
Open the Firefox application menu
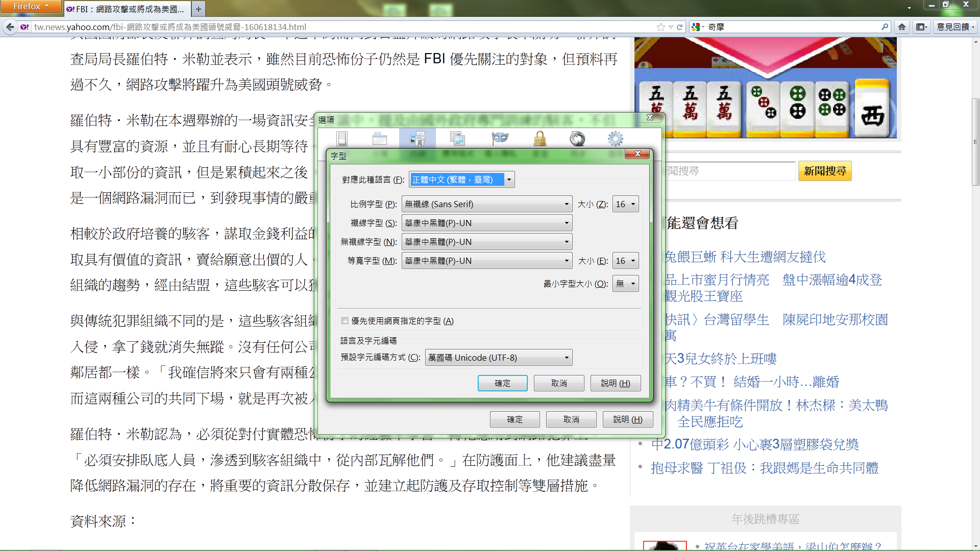31,7
